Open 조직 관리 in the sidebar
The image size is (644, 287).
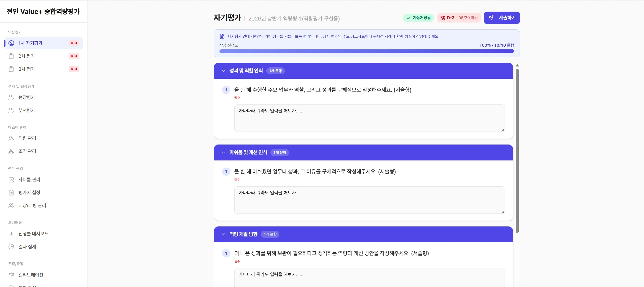(44, 151)
